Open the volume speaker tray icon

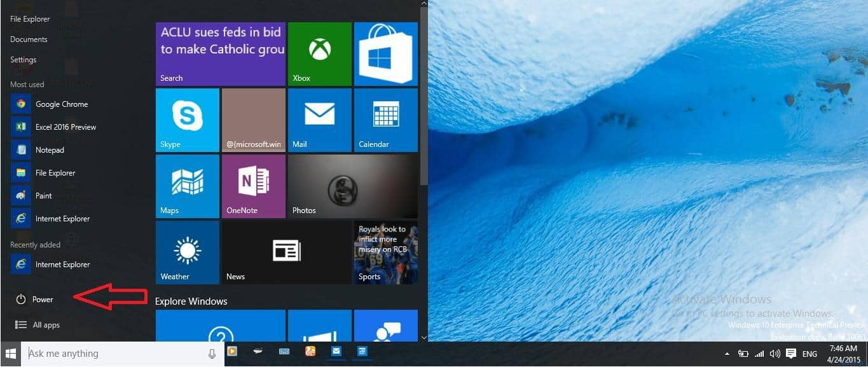coord(775,354)
